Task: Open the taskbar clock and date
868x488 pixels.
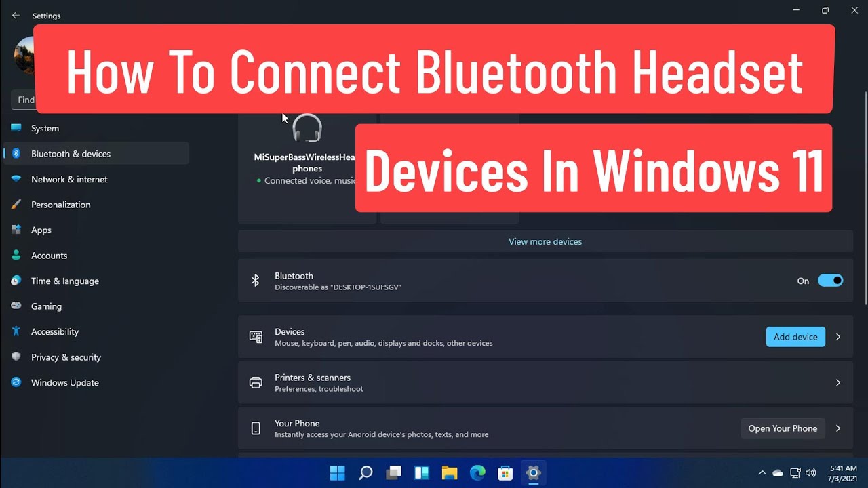Action: pos(844,473)
